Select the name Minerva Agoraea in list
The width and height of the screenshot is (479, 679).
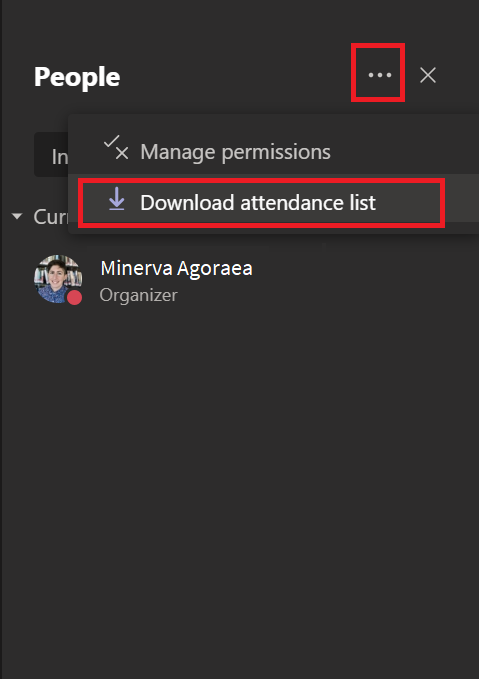[x=176, y=268]
